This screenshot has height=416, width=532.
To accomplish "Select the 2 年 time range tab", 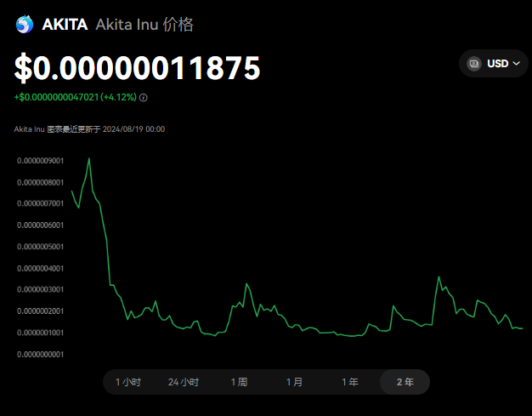I will click(x=405, y=382).
